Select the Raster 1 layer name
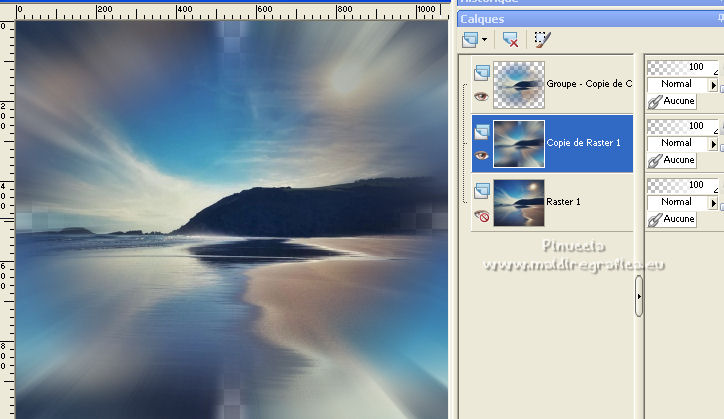This screenshot has height=419, width=724. (x=563, y=202)
